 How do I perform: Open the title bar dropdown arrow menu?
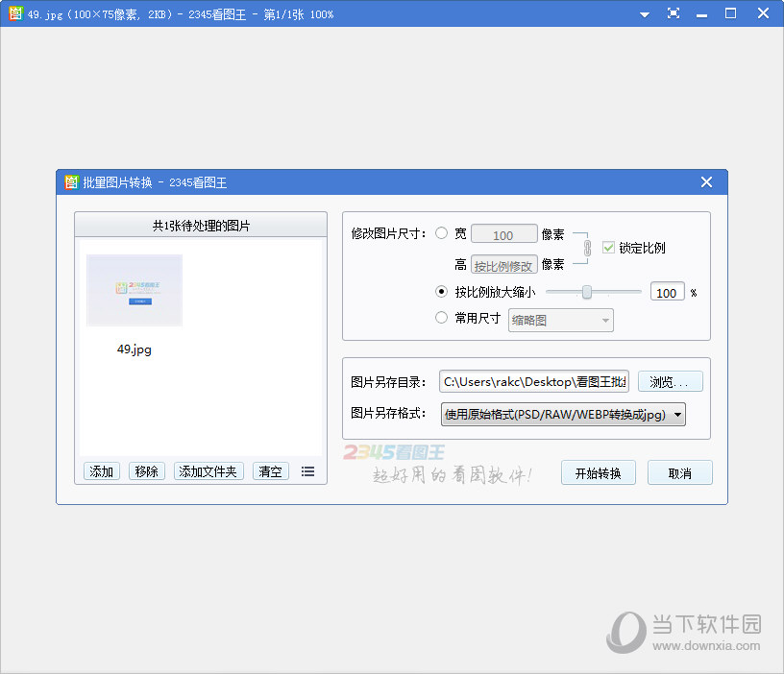pyautogui.click(x=645, y=13)
